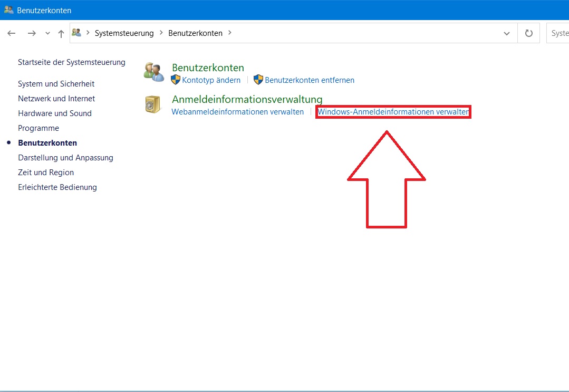Select Benutzerkonten in the address breadcrumb

195,33
